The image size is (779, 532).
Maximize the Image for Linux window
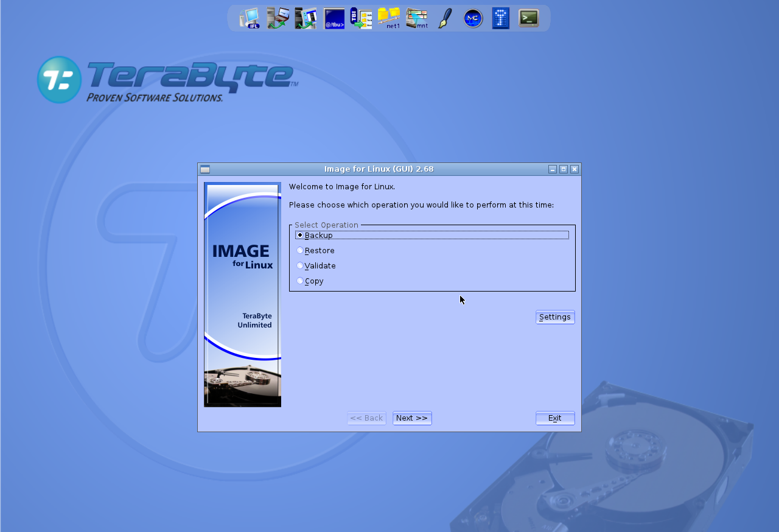[564, 169]
